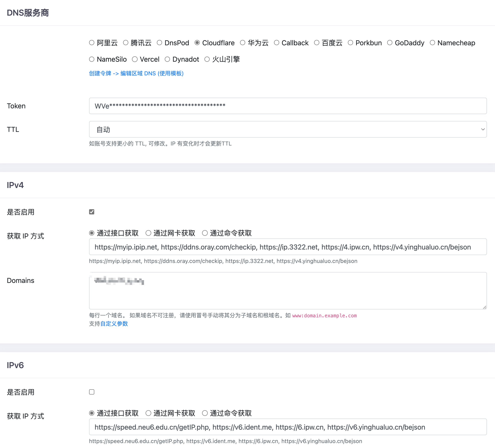This screenshot has height=448, width=495.
Task: Click the 创建令牌 Cloudflare token link
Action: pos(136,73)
